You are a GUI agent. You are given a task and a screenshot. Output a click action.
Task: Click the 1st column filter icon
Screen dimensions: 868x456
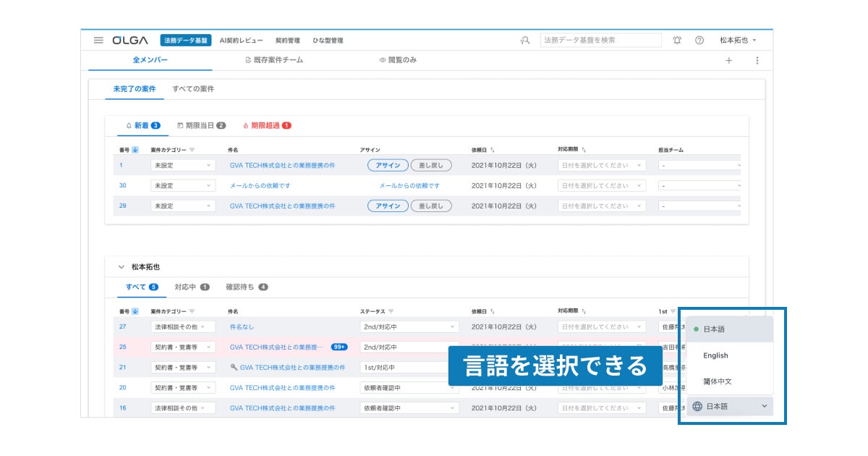[x=673, y=311]
